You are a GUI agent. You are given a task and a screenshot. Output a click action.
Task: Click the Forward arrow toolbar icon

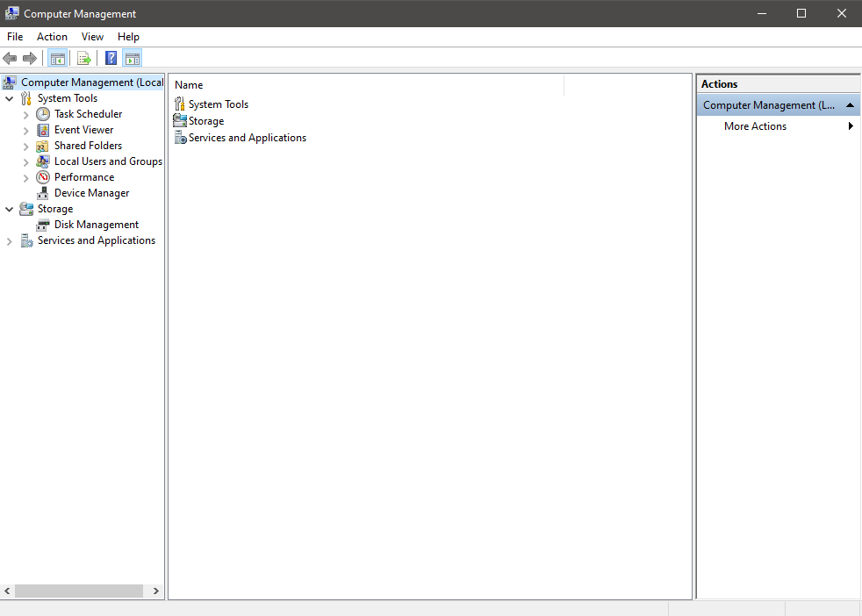(x=30, y=58)
